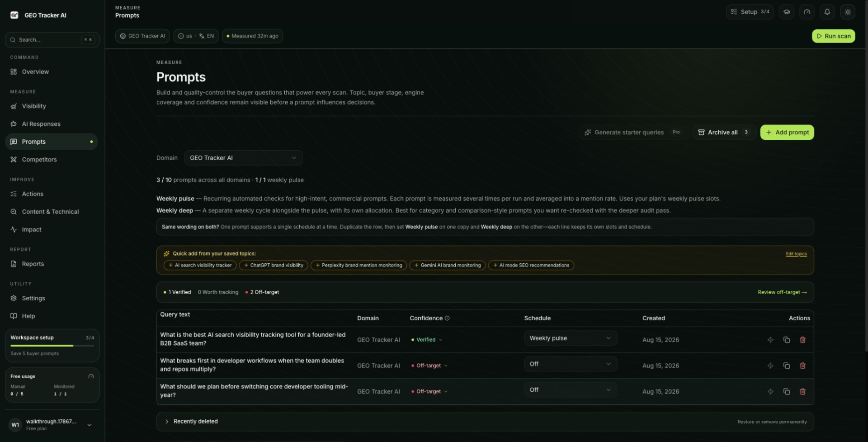This screenshot has width=868, height=442.
Task: Open Settings in the sidebar
Action: [x=52, y=299]
